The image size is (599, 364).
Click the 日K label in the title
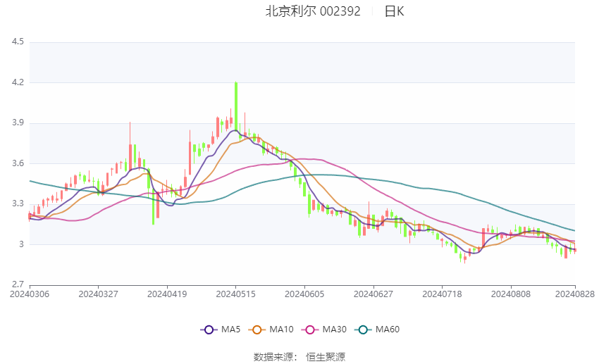click(394, 11)
